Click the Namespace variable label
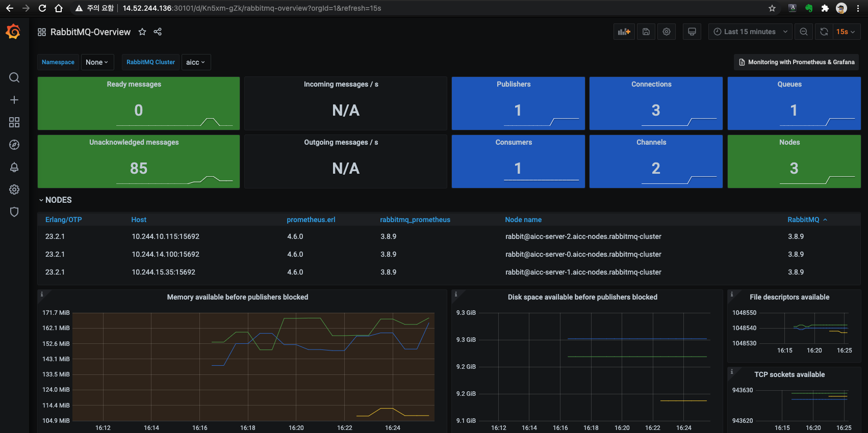Viewport: 868px width, 433px height. point(58,62)
